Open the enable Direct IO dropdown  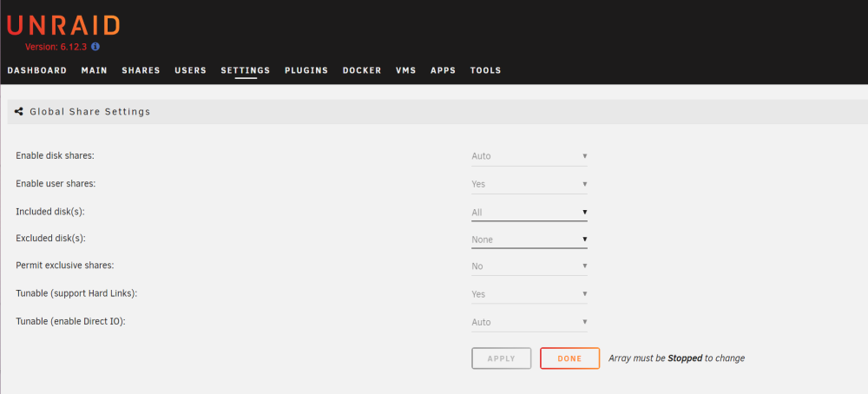pyautogui.click(x=529, y=322)
